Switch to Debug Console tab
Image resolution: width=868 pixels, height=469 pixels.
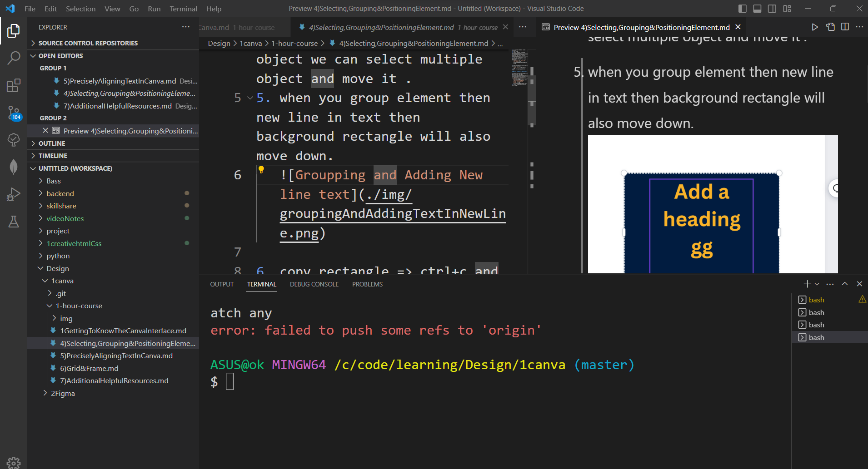click(314, 284)
